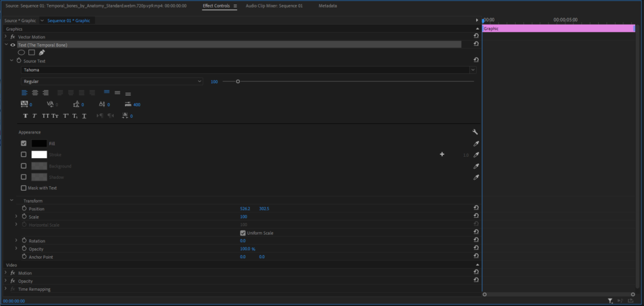Expand the Motion effect under Video
The width and height of the screenshot is (644, 306).
tap(6, 273)
